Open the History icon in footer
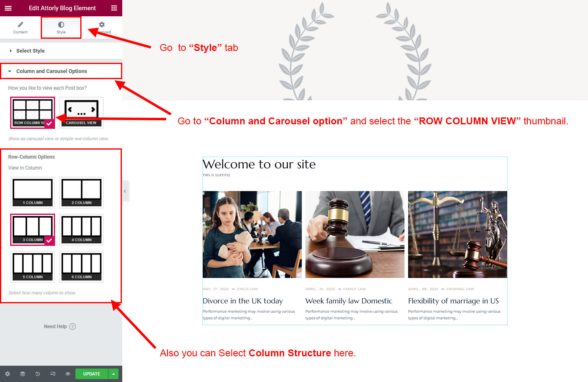This screenshot has height=382, width=588. [37, 374]
